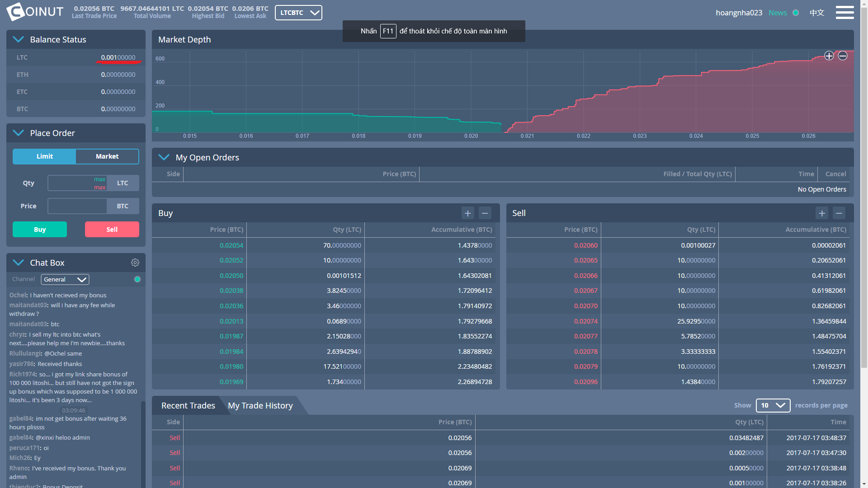
Task: Click the ETH balance row
Action: pos(76,75)
